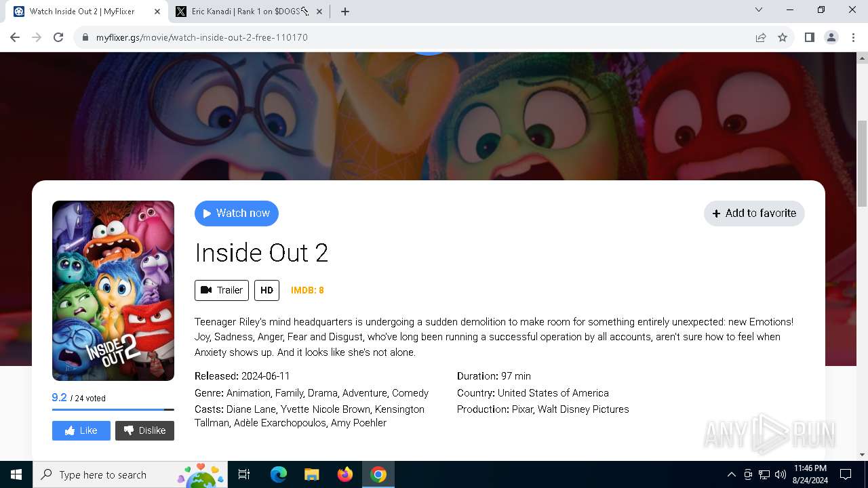Like the movie with thumbs-up button
The image size is (868, 488).
click(x=81, y=430)
